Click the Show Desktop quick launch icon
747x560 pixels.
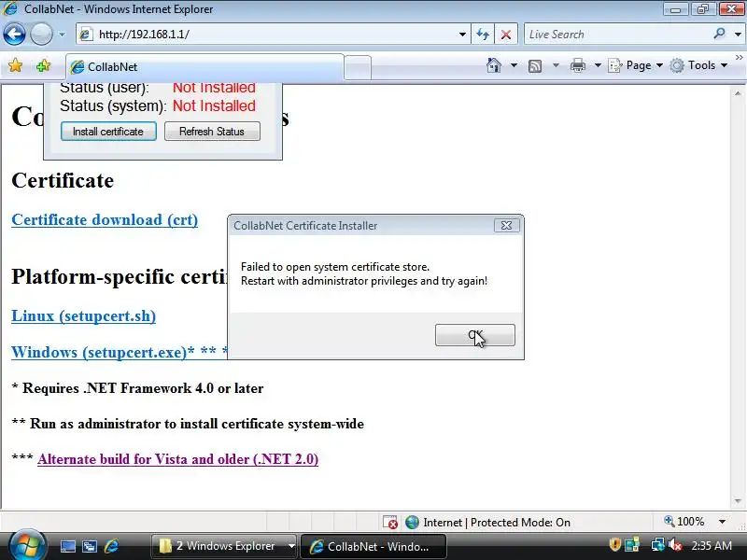click(x=67, y=546)
